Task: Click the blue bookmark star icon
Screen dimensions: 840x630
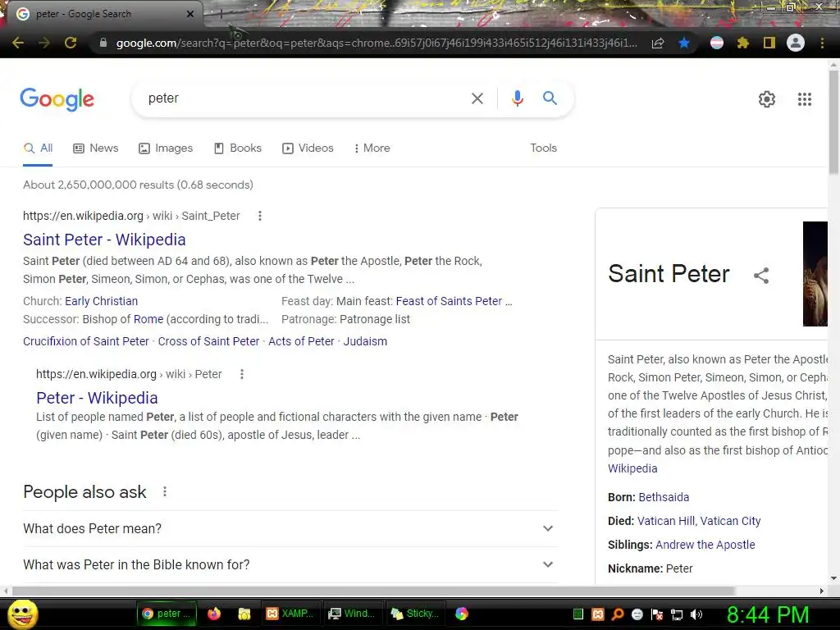Action: [683, 43]
